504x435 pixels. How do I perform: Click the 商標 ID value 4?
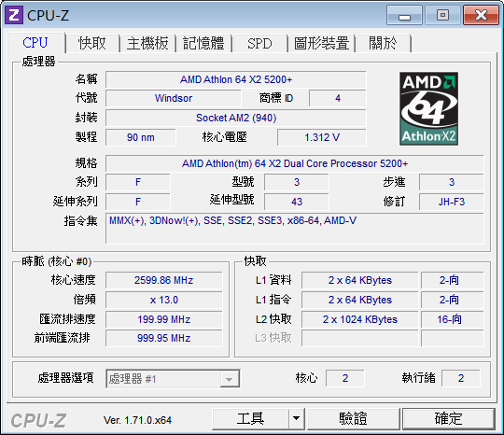point(338,98)
